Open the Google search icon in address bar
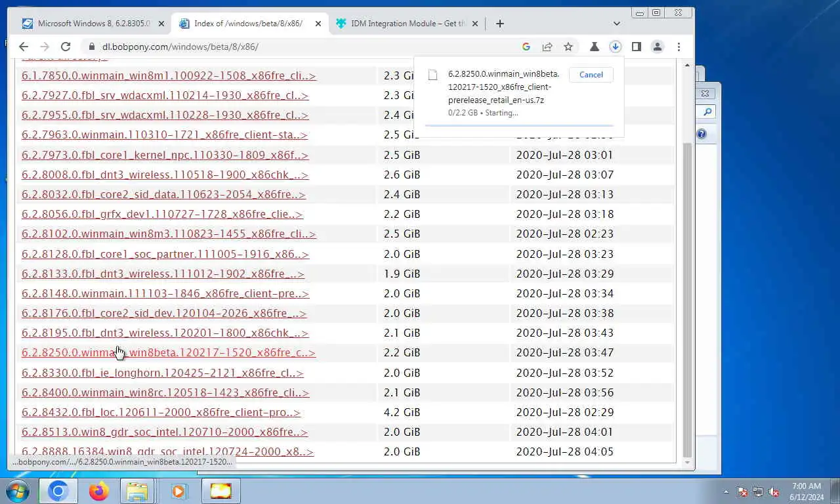The height and width of the screenshot is (504, 840). pyautogui.click(x=526, y=47)
